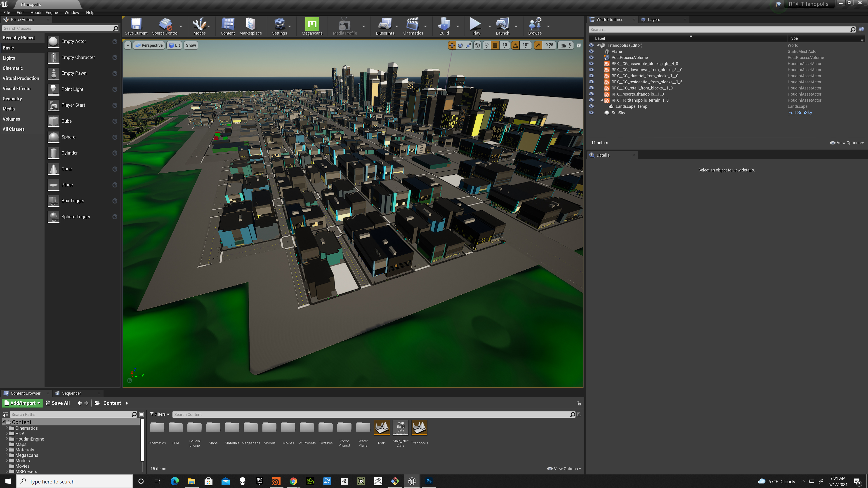The image size is (868, 488).
Task: Click the Content breadcrumb path button
Action: 112,403
